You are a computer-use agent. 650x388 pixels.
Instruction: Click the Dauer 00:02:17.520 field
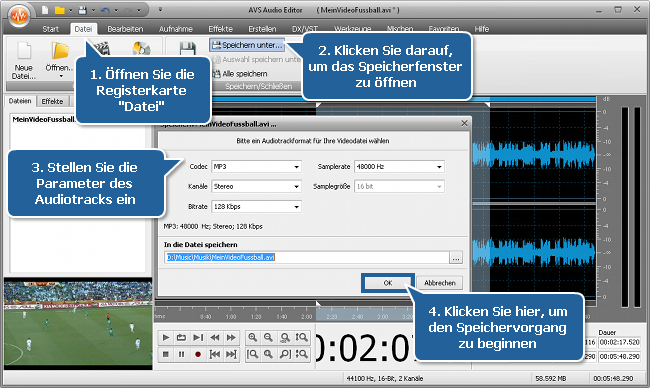coord(619,342)
